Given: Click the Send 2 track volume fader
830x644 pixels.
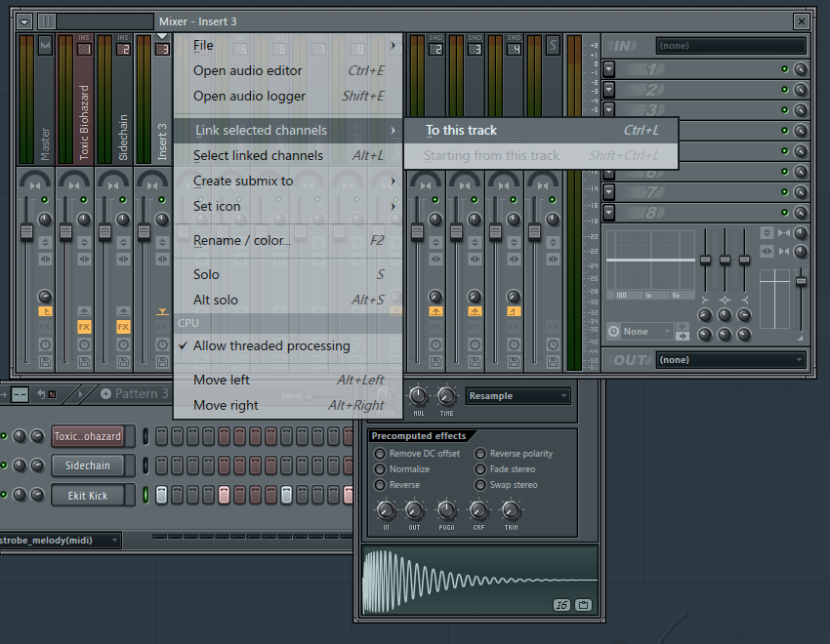Looking at the screenshot, I should (x=417, y=231).
